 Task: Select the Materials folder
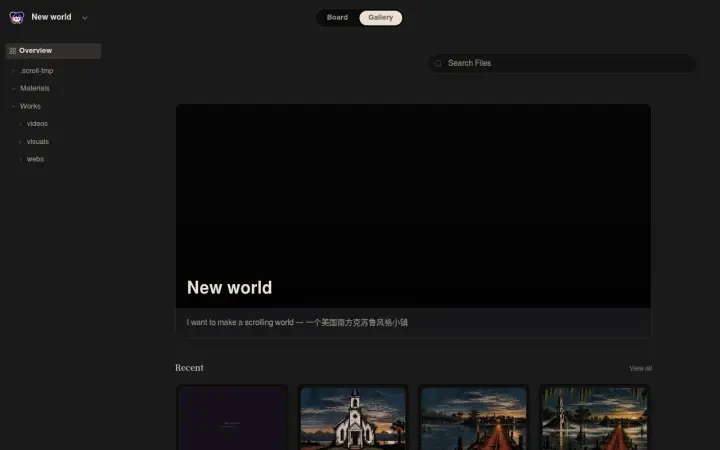[x=35, y=88]
